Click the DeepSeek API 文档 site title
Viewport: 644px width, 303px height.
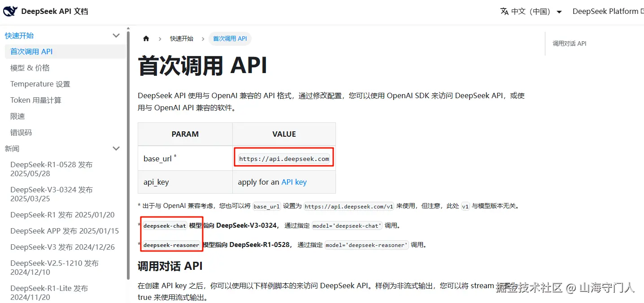55,11
